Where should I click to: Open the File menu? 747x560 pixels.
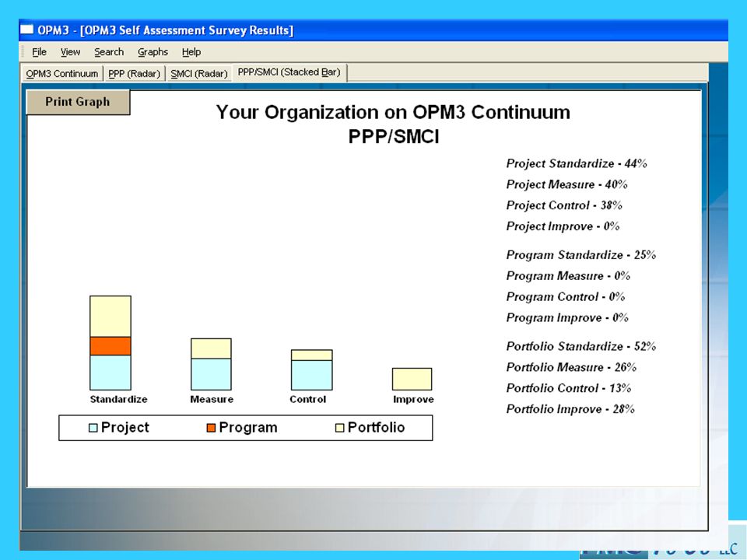(x=39, y=52)
